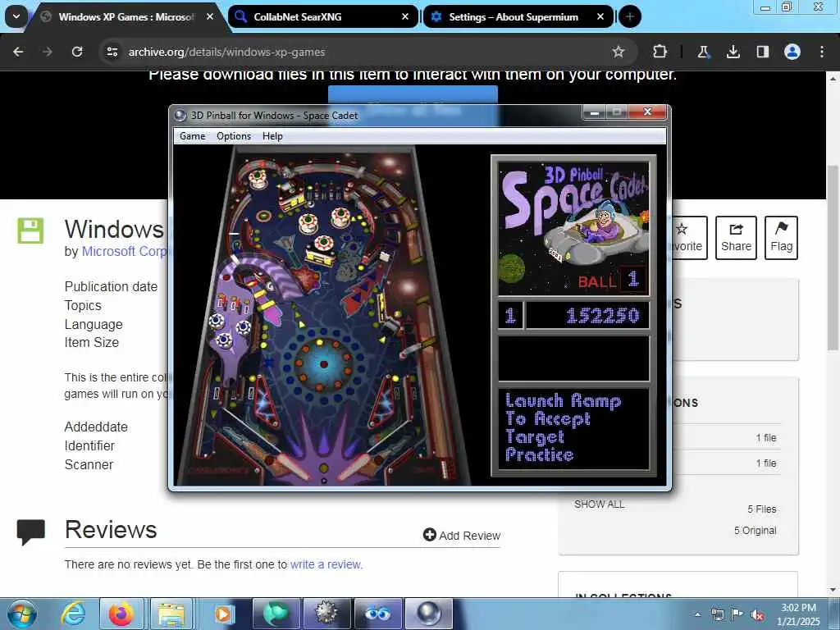Viewport: 840px width, 630px height.
Task: Open the Options menu in Pinball
Action: coord(234,136)
